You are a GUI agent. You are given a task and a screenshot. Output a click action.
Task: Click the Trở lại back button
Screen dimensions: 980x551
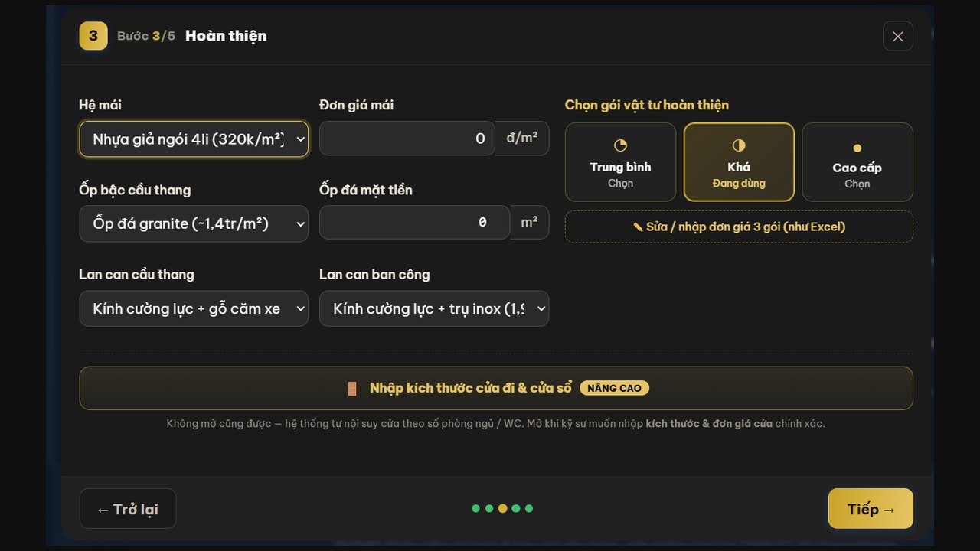[x=128, y=509]
